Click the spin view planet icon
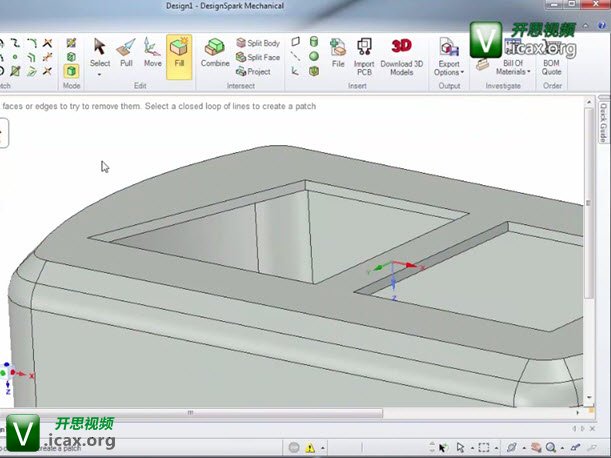The image size is (611, 458). coord(512,447)
